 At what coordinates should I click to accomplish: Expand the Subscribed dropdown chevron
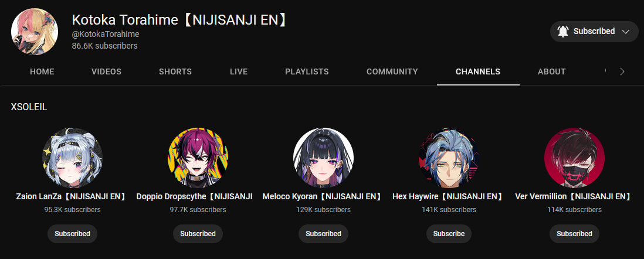[x=625, y=32]
